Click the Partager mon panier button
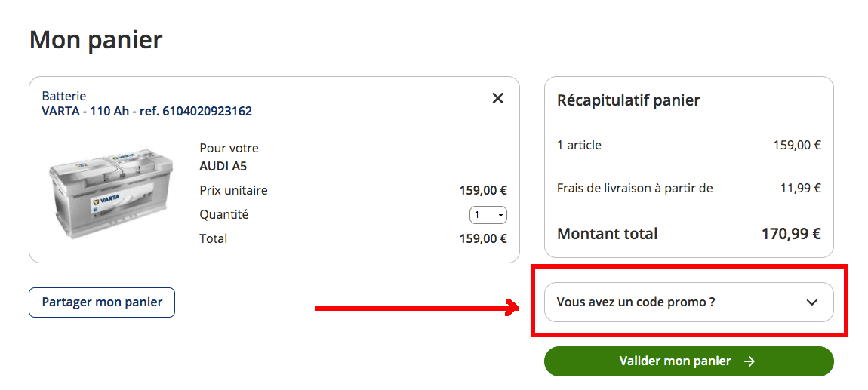The height and width of the screenshot is (390, 868). coord(102,302)
